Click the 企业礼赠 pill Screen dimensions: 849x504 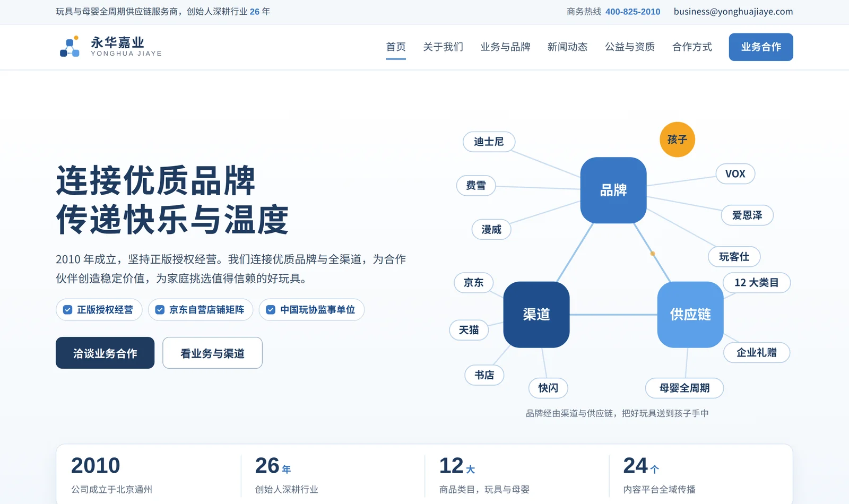[x=757, y=353]
